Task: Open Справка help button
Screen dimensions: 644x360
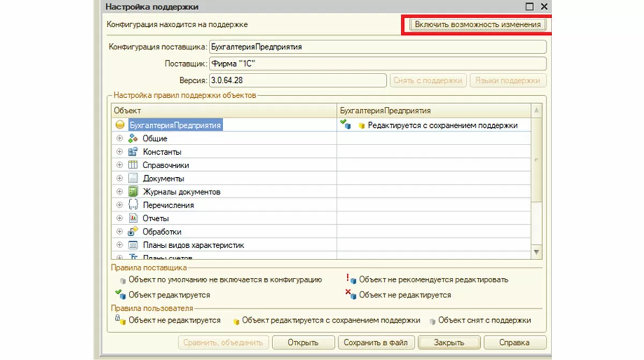Action: point(515,342)
